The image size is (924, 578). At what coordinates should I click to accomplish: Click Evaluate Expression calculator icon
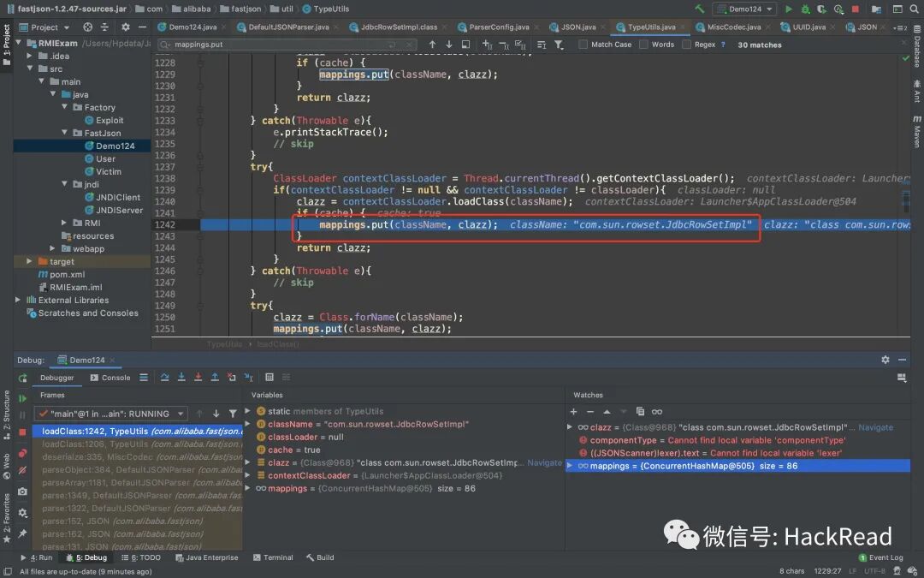(269, 378)
